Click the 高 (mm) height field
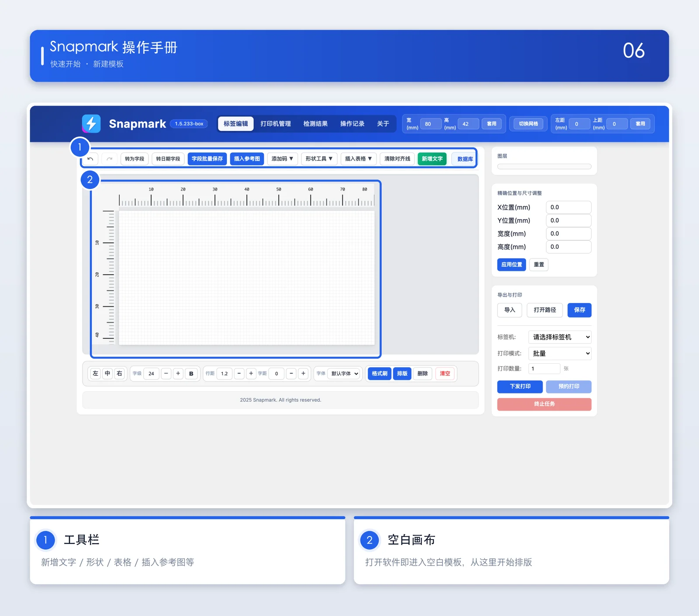 (468, 124)
